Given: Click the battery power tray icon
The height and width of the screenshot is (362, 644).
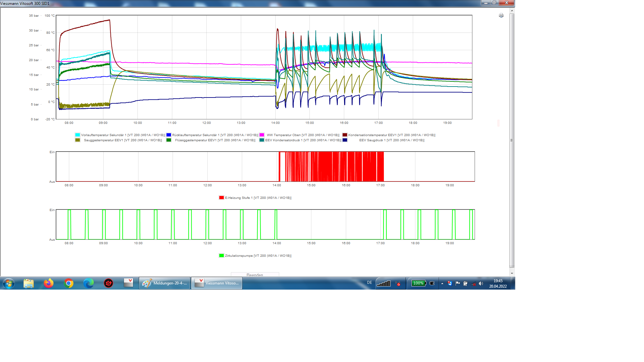Looking at the screenshot, I should tap(465, 283).
